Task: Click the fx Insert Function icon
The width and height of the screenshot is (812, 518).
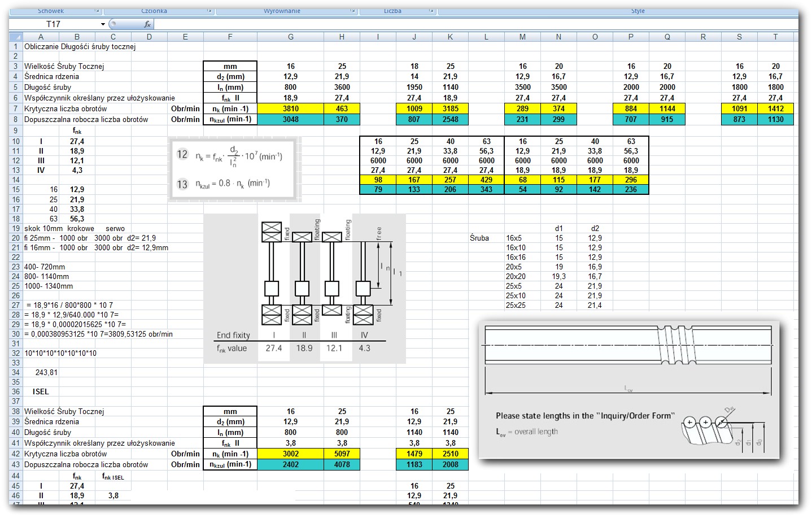Action: [x=147, y=24]
